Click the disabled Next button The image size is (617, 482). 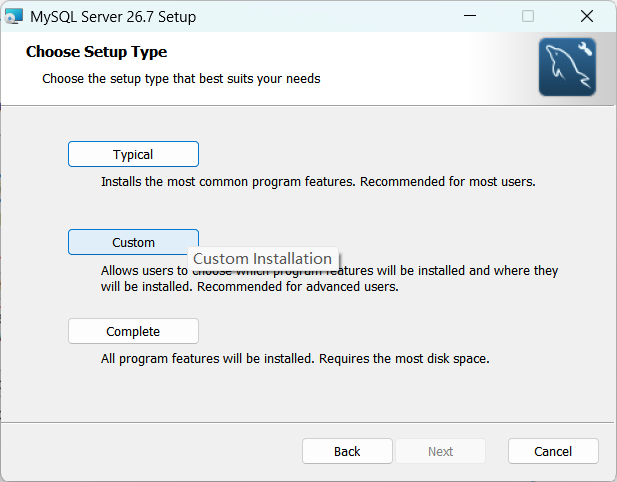[x=440, y=451]
